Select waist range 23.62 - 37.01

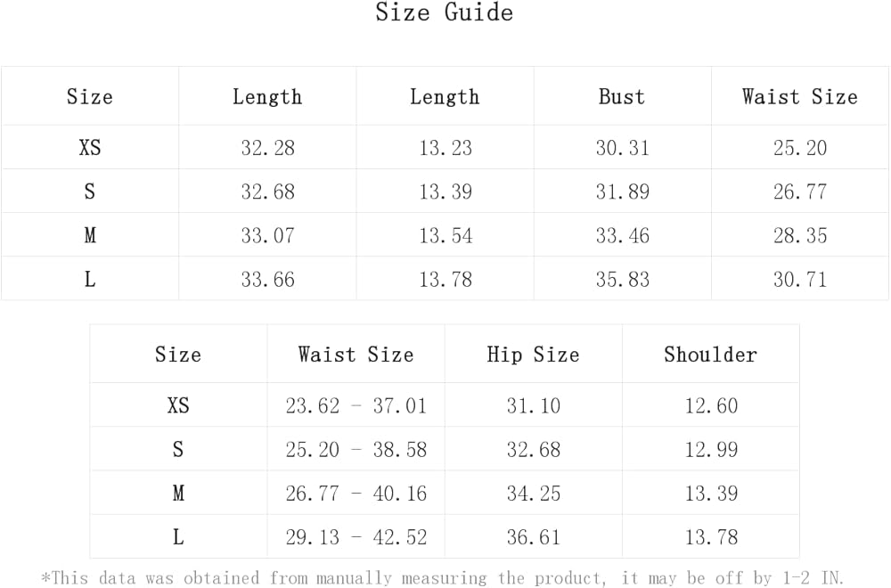pyautogui.click(x=356, y=406)
